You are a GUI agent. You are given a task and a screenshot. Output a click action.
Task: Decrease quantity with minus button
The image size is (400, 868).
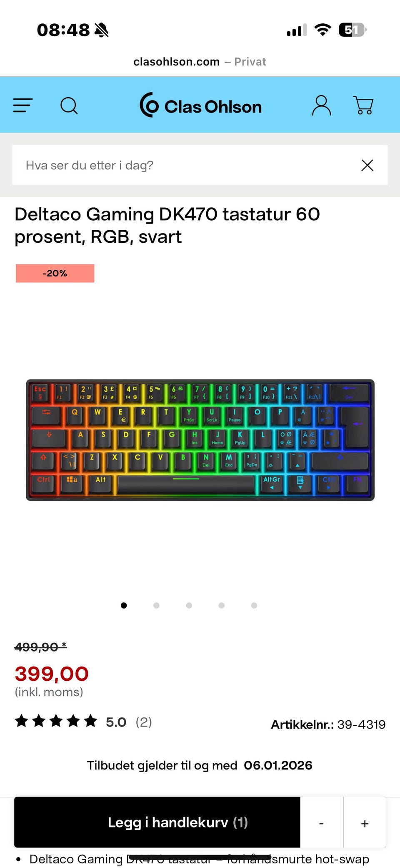(322, 823)
